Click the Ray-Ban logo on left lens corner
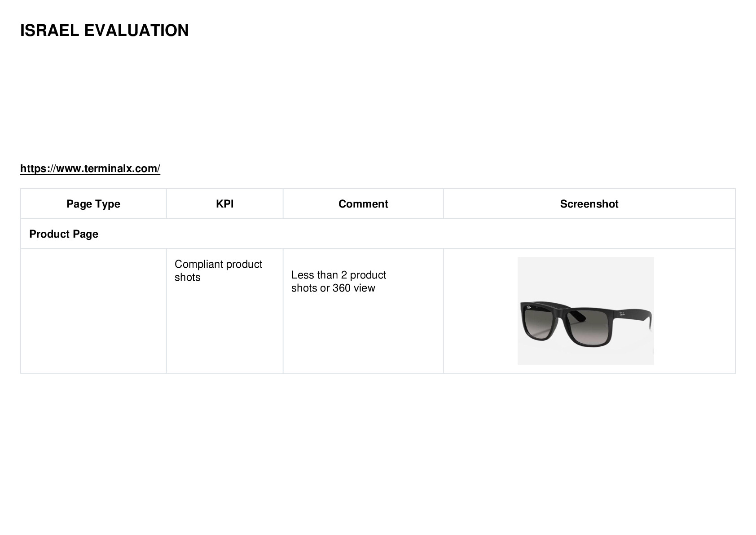The image size is (756, 535). 529,308
